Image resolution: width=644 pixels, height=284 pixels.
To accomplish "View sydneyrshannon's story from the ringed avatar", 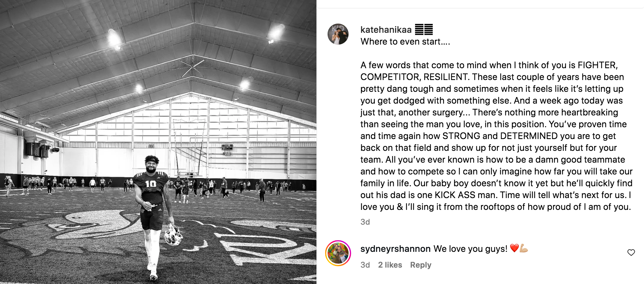I will tap(338, 253).
